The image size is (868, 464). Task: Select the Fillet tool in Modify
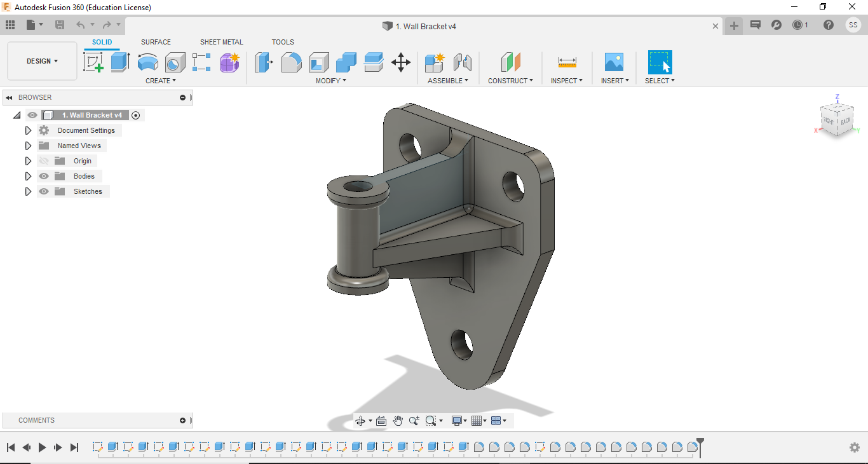pos(291,62)
